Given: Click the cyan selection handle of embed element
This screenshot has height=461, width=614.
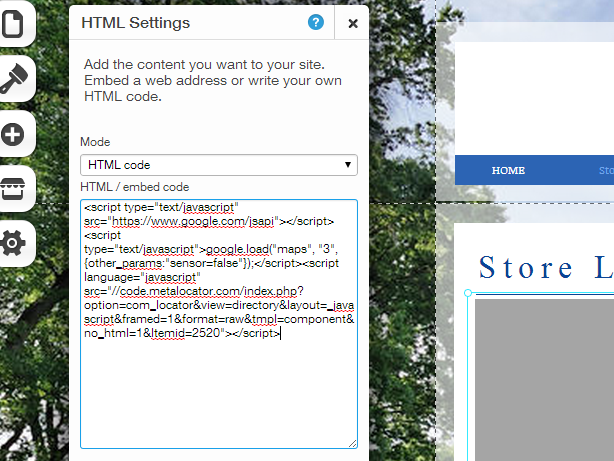Looking at the screenshot, I should [468, 293].
